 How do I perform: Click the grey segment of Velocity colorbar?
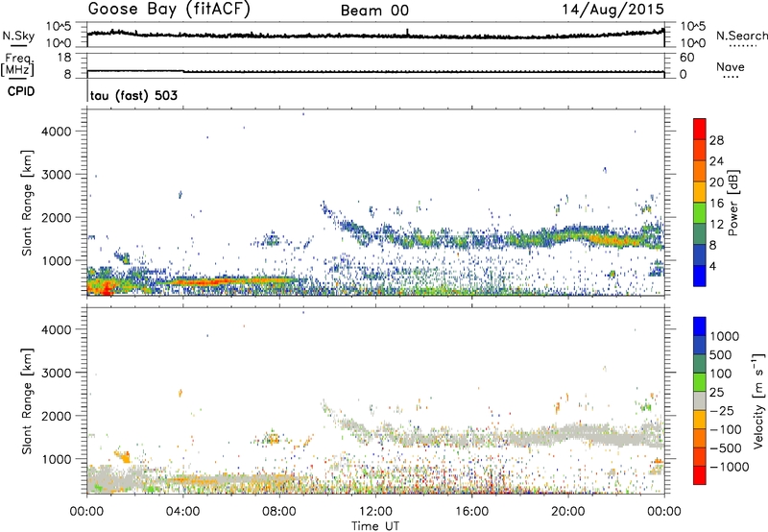point(700,400)
